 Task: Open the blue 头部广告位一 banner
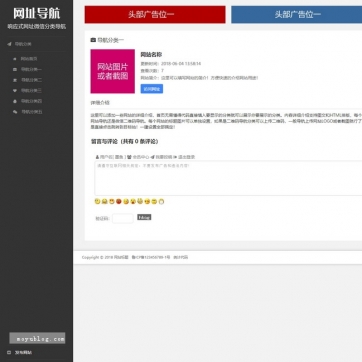(x=297, y=15)
